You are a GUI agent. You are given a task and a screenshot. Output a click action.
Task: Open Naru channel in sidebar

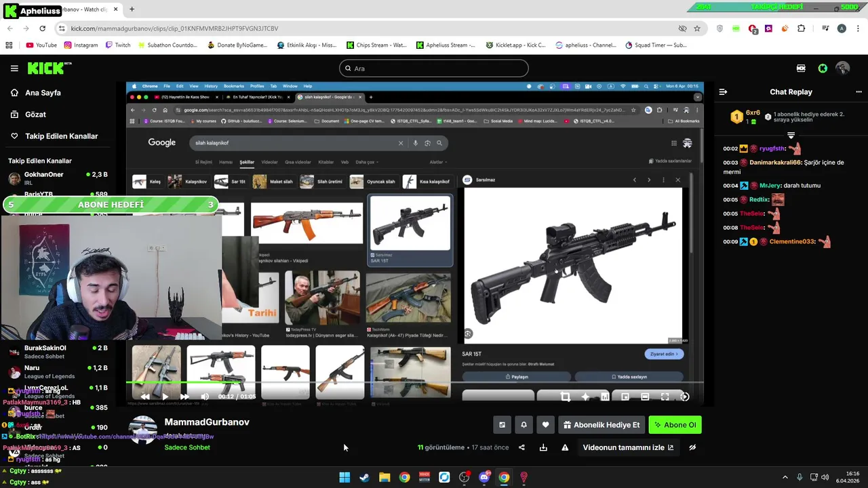point(58,371)
